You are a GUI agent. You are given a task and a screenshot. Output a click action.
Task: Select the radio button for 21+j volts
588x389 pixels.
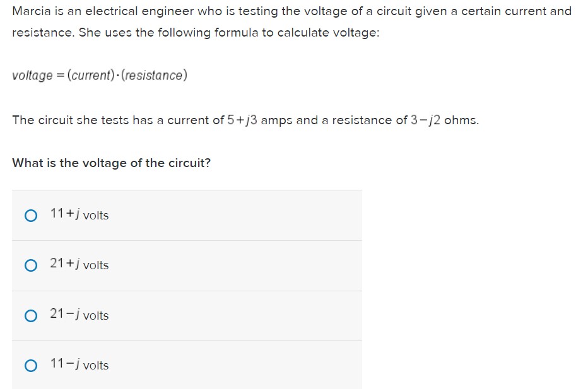[30, 265]
